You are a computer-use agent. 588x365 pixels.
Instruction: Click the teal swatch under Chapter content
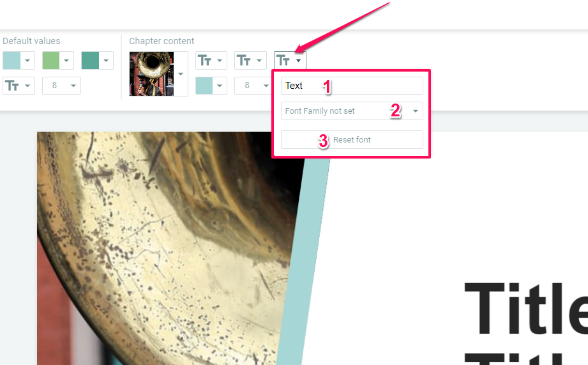point(204,86)
